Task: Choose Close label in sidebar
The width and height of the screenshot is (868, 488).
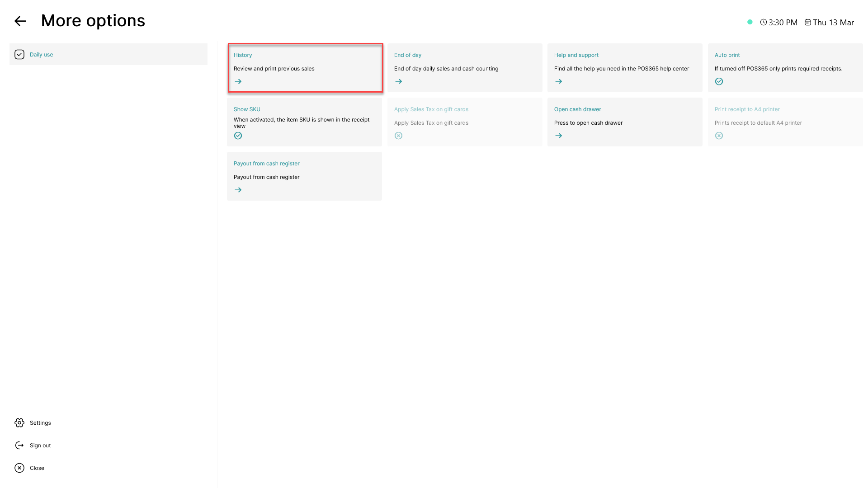Action: pos(37,468)
